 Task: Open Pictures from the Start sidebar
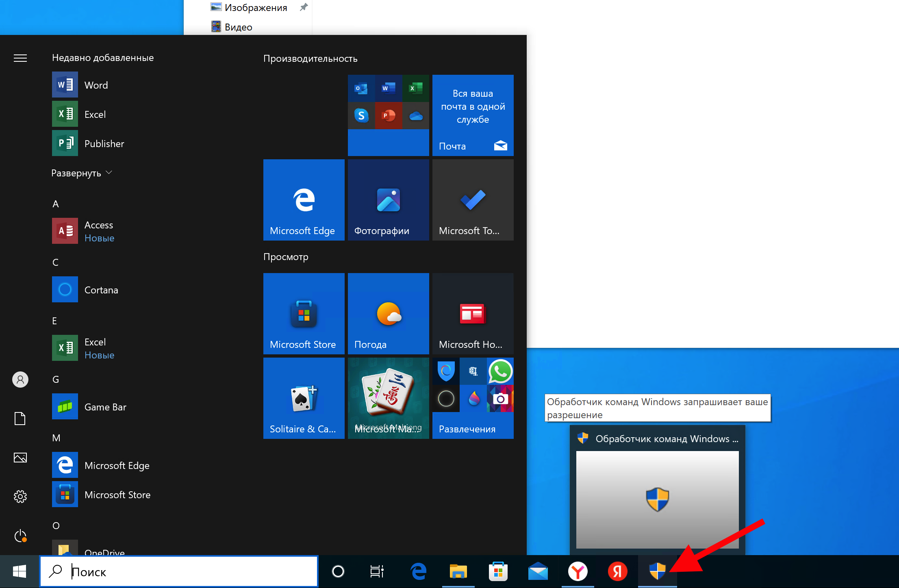20,458
